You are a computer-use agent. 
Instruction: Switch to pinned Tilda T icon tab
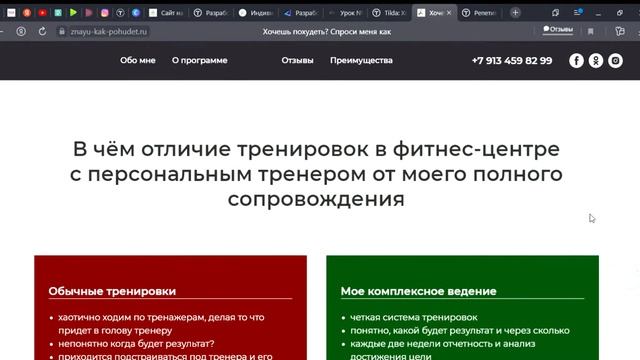click(x=120, y=13)
